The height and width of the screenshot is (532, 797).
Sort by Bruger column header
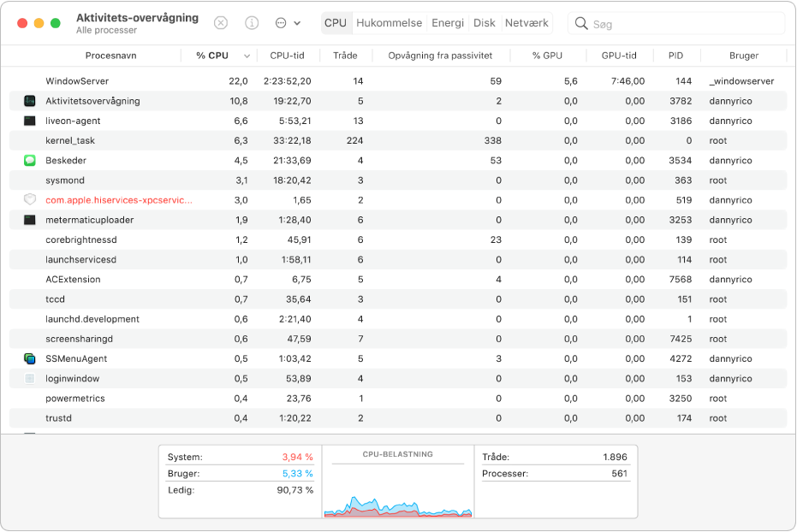(x=744, y=56)
